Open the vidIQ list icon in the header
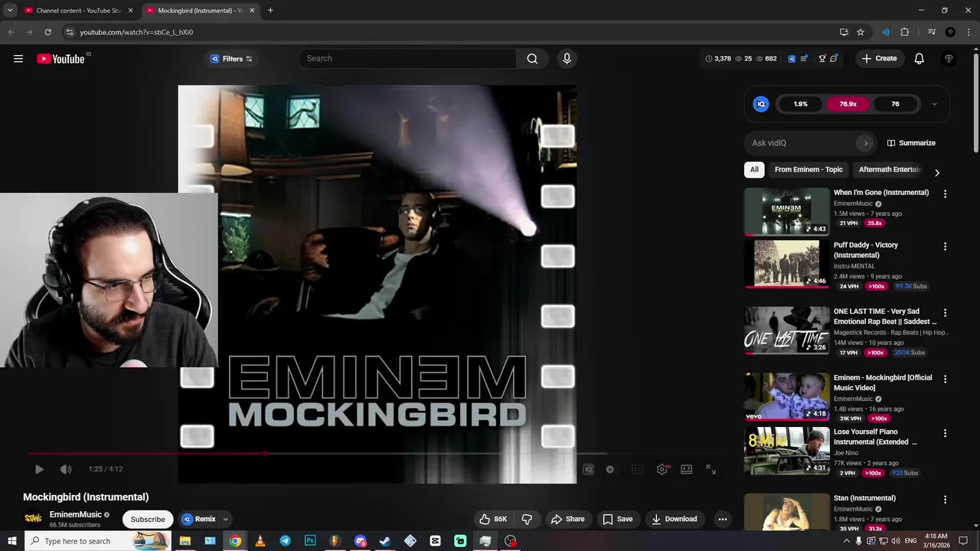The height and width of the screenshot is (551, 980). point(804,59)
